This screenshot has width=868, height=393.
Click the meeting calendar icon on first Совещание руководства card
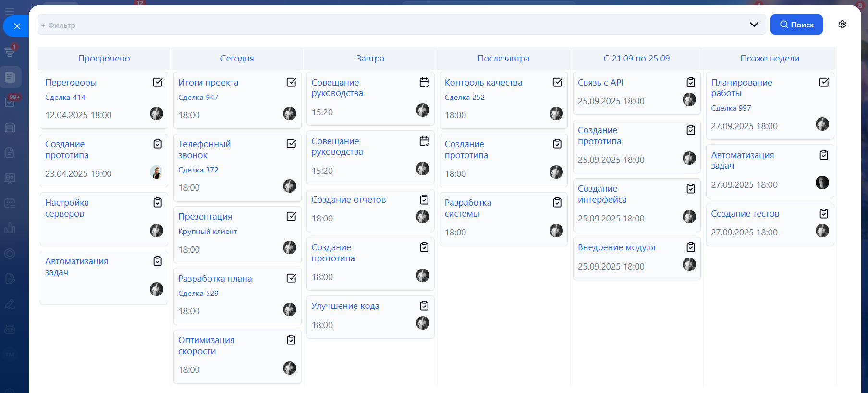coord(424,83)
